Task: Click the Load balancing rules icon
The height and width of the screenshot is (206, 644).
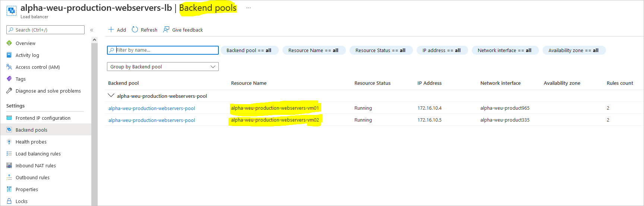Action: point(9,154)
